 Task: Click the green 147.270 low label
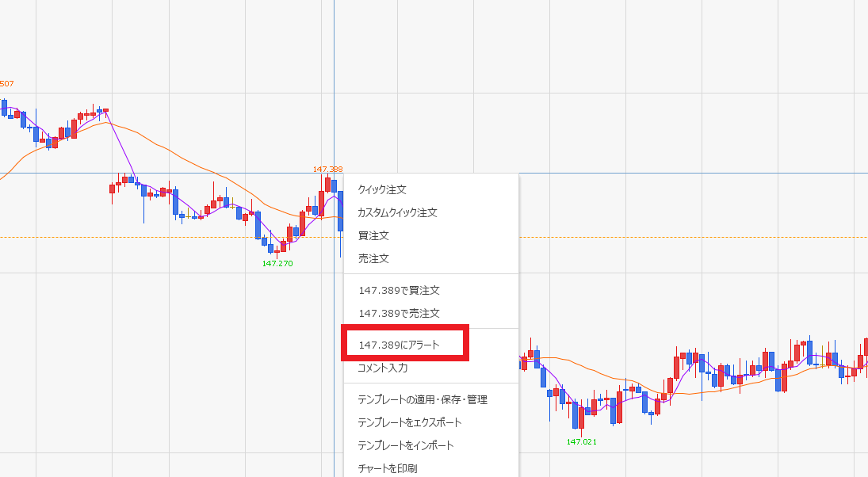click(x=277, y=264)
